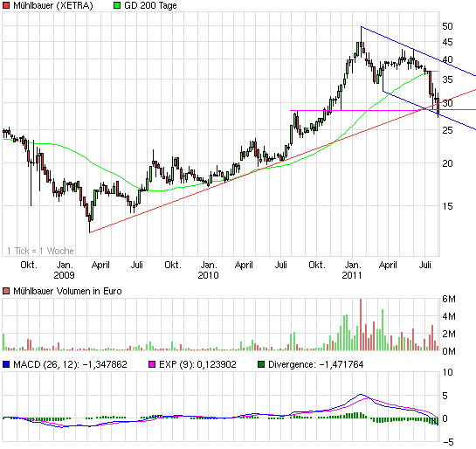476x449 pixels.
Task: Click the volume axis label 2M
Action: (449, 334)
